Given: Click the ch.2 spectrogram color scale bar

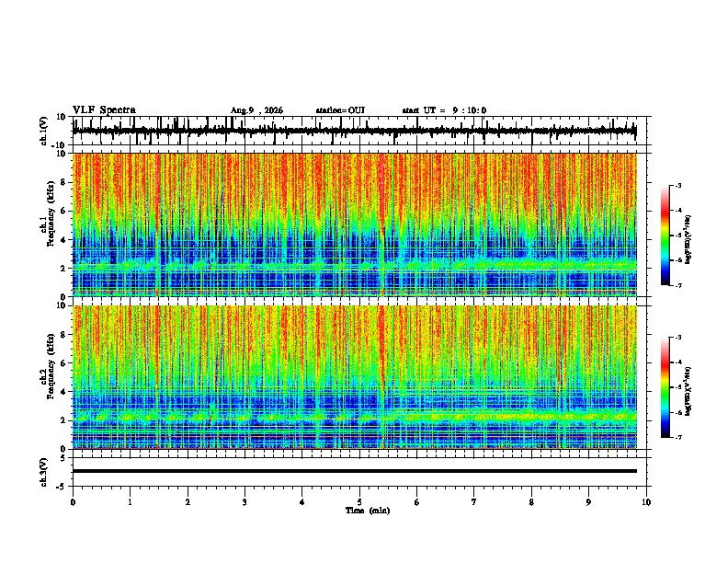Looking at the screenshot, I should 665,387.
